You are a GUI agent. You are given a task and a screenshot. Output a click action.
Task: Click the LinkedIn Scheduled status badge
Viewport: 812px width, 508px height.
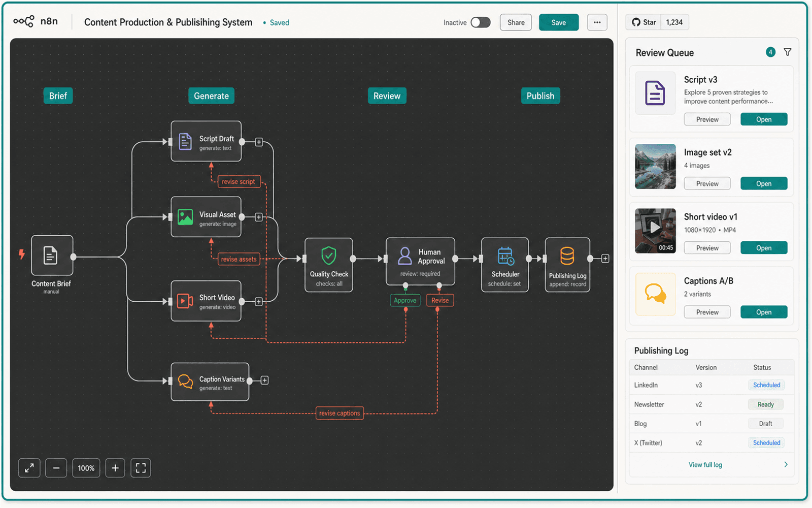tap(766, 385)
